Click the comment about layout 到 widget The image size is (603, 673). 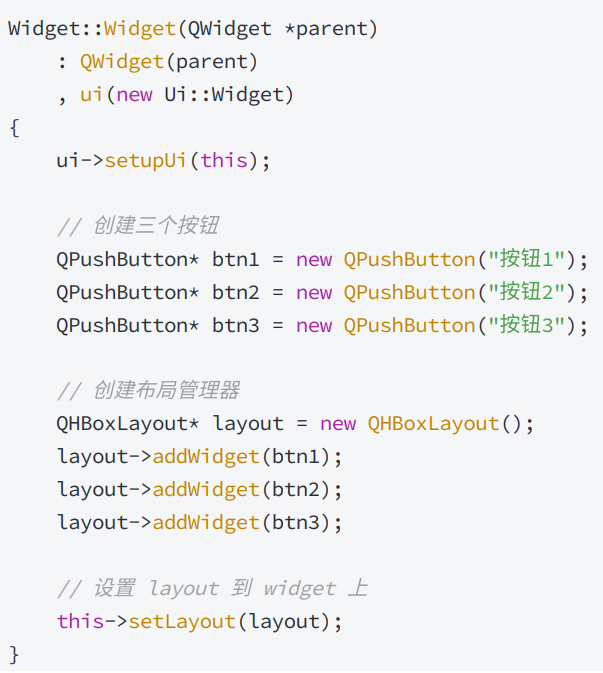point(212,588)
